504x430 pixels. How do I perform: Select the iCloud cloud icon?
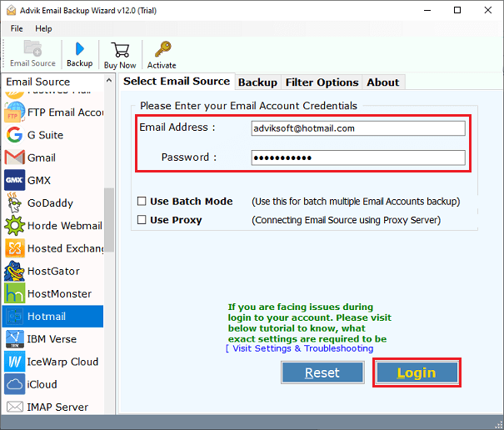click(14, 384)
